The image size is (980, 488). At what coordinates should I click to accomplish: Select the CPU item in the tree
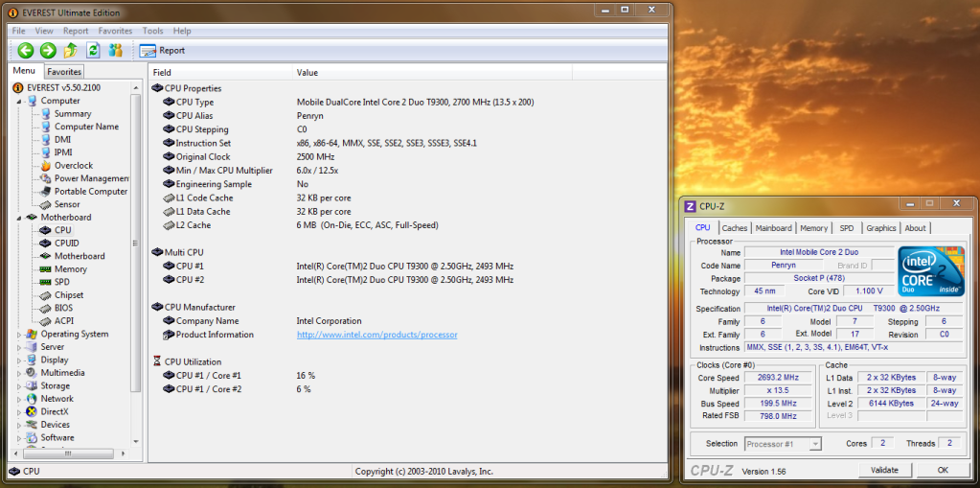point(62,230)
